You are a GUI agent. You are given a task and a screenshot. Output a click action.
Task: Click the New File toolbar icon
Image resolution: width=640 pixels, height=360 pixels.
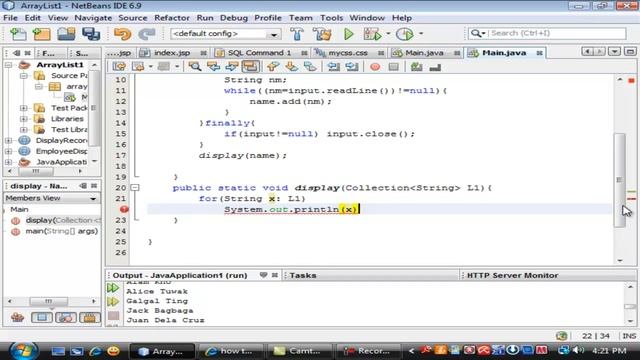[x=18, y=34]
